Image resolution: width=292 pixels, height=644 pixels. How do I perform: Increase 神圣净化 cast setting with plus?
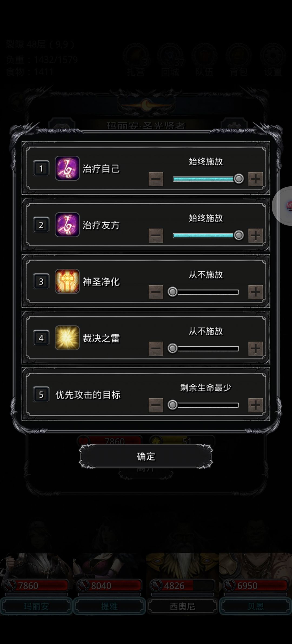(x=255, y=292)
